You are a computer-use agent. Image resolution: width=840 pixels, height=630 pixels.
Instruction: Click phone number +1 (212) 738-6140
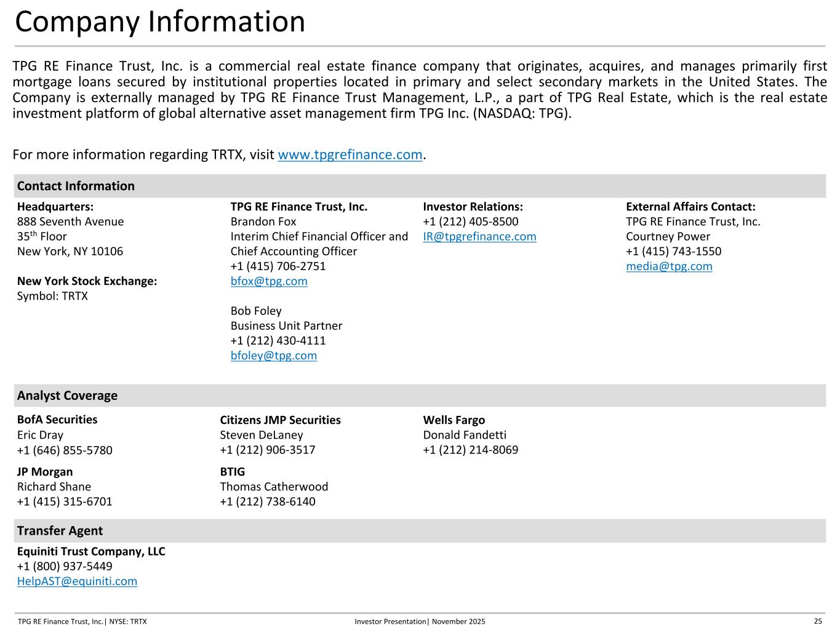click(268, 501)
